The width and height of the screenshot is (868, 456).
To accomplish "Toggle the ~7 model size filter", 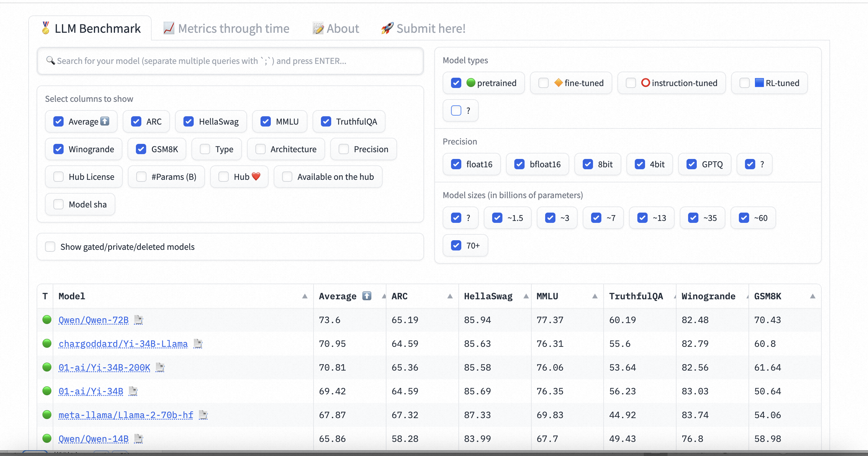I will coord(596,218).
